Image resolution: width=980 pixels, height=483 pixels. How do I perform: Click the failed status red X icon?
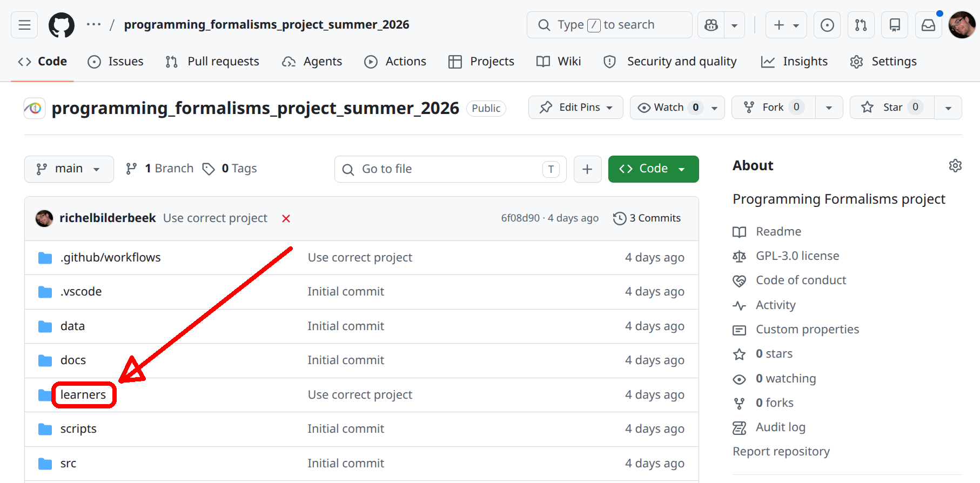coord(286,218)
